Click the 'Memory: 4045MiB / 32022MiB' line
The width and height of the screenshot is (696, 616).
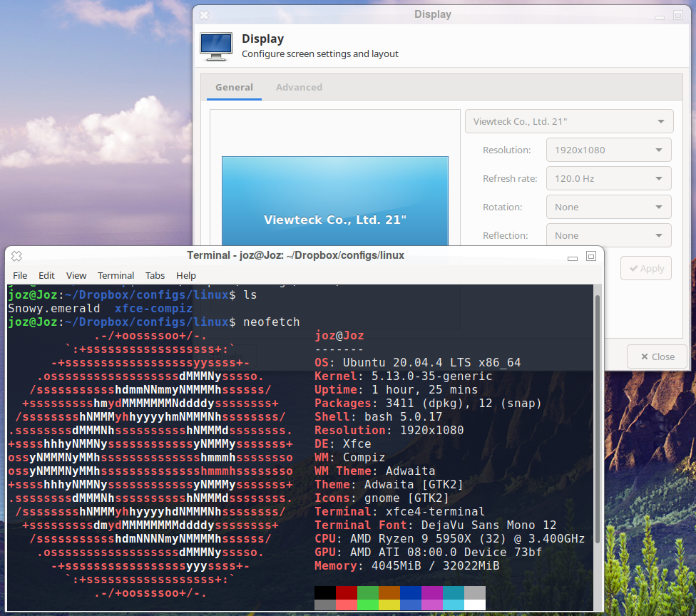pyautogui.click(x=406, y=566)
